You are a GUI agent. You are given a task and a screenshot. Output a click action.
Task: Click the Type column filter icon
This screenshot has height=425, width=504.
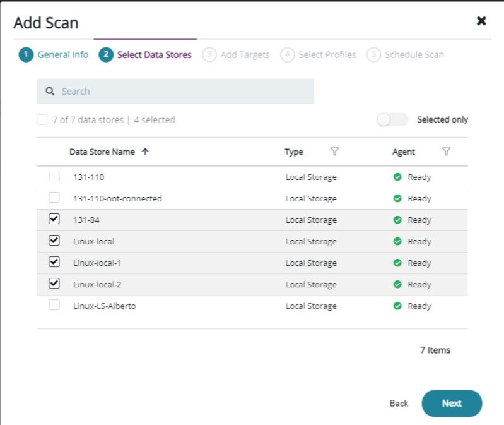pyautogui.click(x=335, y=152)
